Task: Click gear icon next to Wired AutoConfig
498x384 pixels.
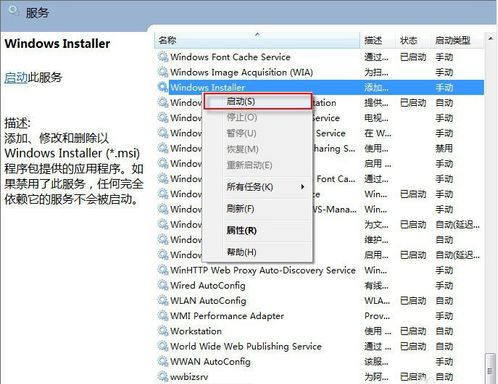Action: click(163, 285)
